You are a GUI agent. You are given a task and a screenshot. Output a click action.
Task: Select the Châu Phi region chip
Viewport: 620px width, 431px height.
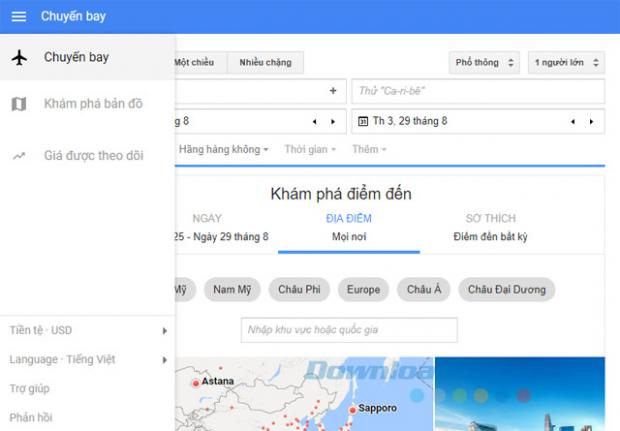299,290
